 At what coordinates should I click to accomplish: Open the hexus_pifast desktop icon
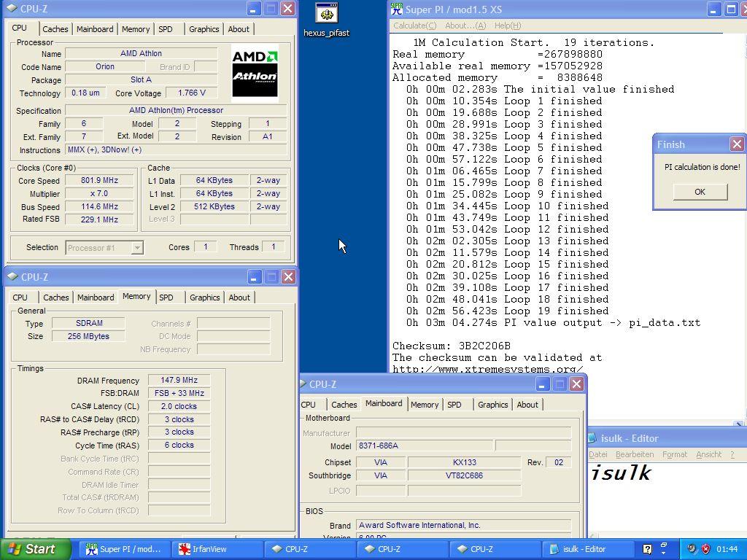pos(326,19)
